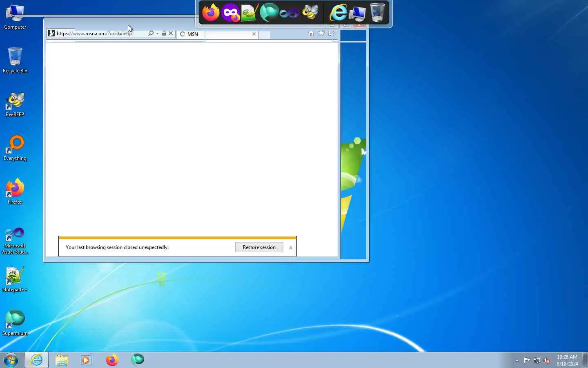588x368 pixels.
Task: Open the Internet Explorer Tools gear
Action: pyautogui.click(x=331, y=34)
